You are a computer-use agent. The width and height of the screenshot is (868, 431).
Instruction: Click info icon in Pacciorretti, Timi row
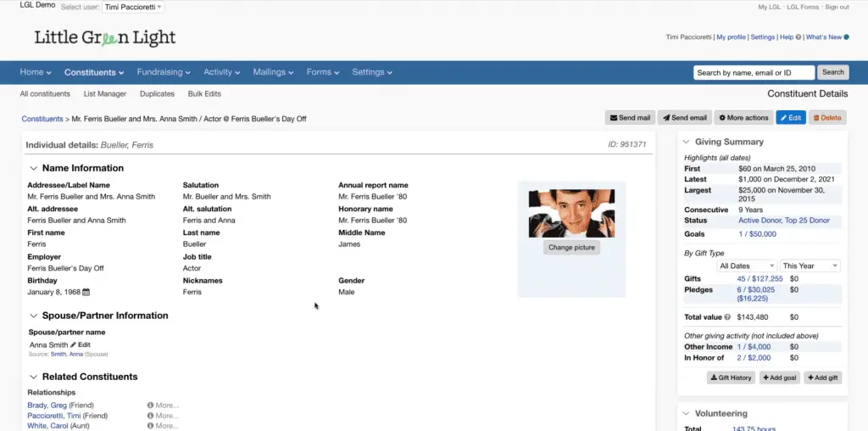[150, 416]
